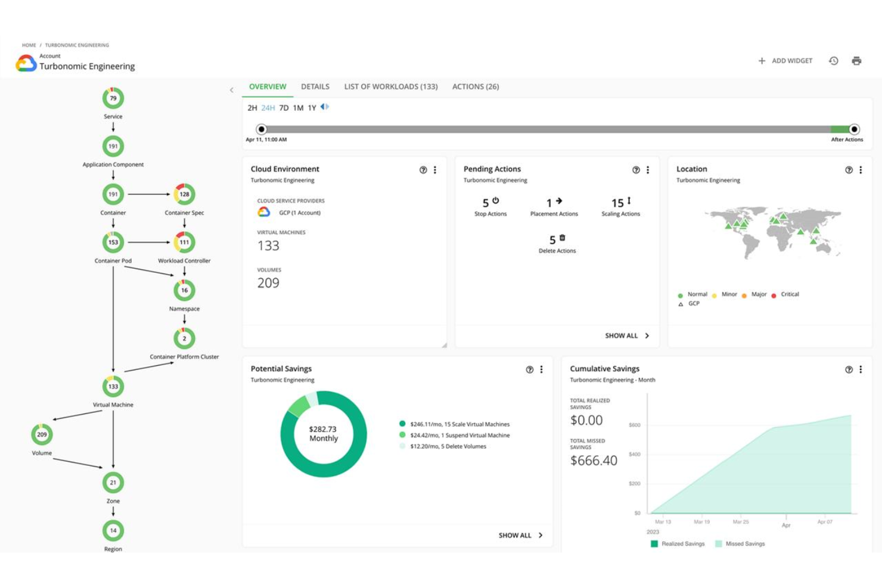Image resolution: width=882 pixels, height=588 pixels.
Task: Open help for Cumulative Savings widget
Action: 849,369
